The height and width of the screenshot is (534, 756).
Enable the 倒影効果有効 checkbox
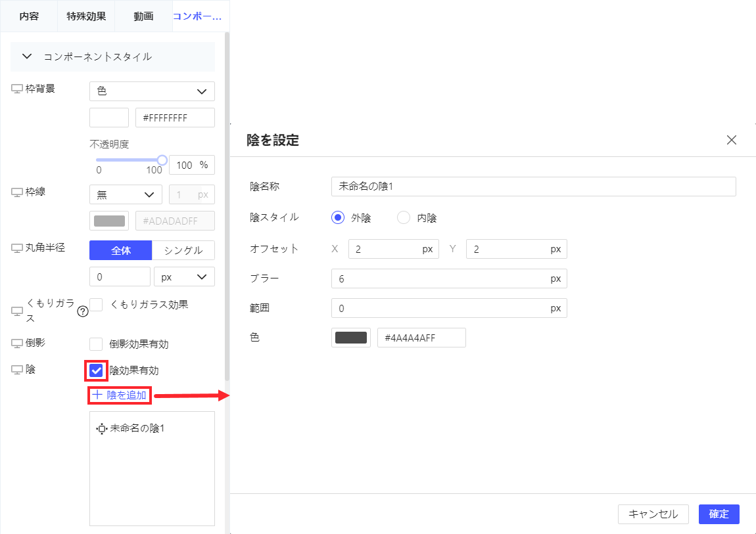point(96,344)
